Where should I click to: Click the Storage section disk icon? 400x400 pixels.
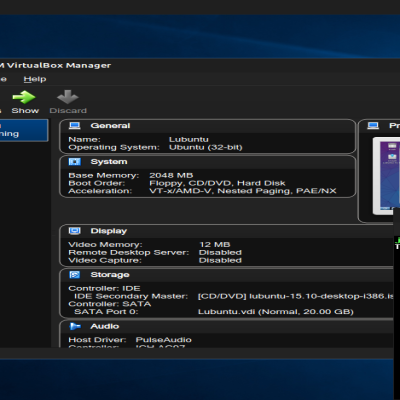75,275
